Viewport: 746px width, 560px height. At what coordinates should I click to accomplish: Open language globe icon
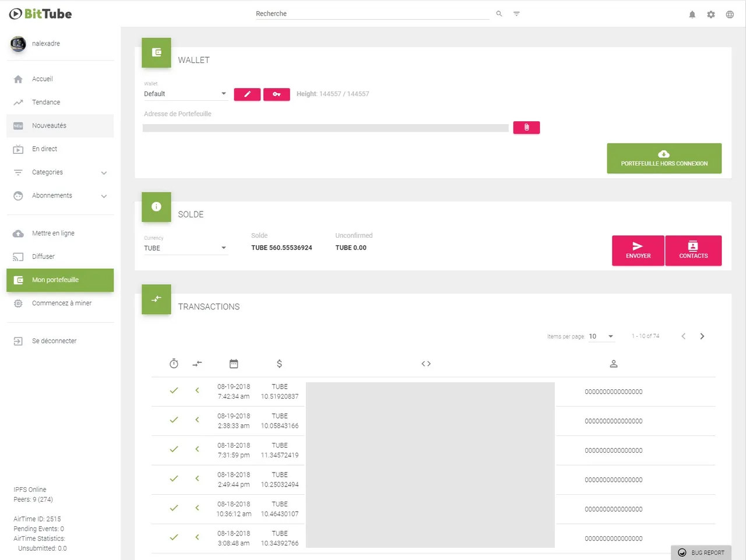click(x=730, y=15)
